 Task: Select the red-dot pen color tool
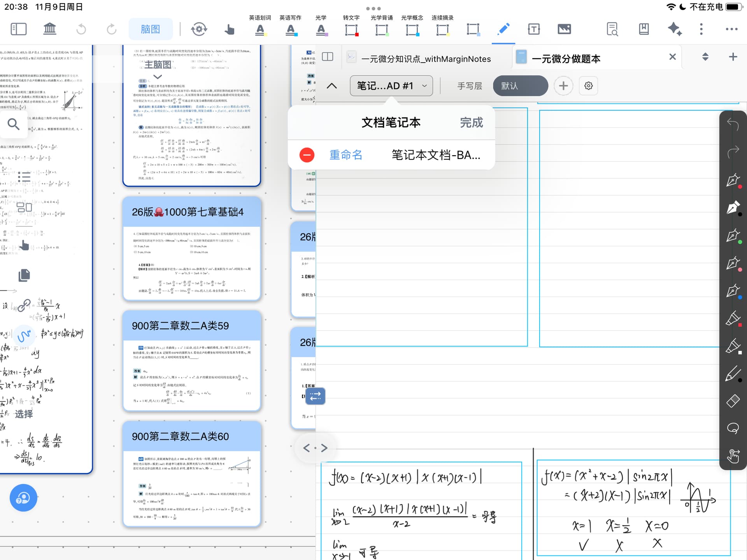[x=733, y=180]
